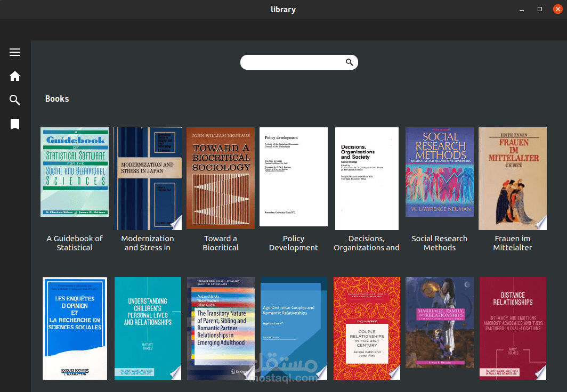Click the 'Books' section heading
The width and height of the screenshot is (567, 392).
point(57,99)
